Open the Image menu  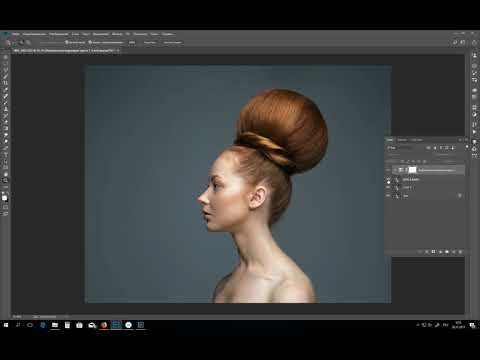point(59,34)
